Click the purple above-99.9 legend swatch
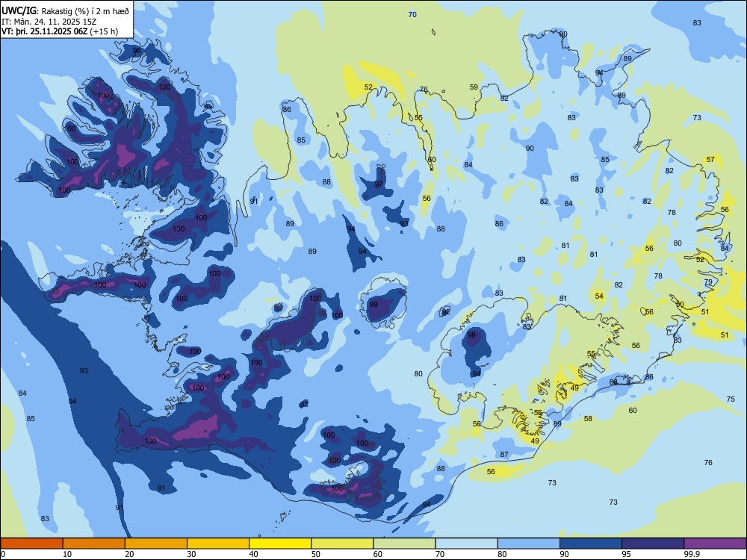The width and height of the screenshot is (747, 560). pos(715,544)
